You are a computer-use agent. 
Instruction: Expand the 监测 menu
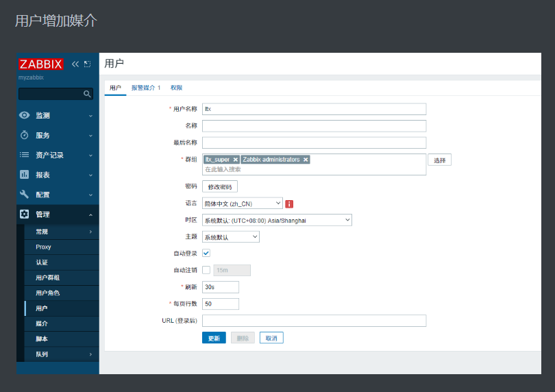coord(90,115)
